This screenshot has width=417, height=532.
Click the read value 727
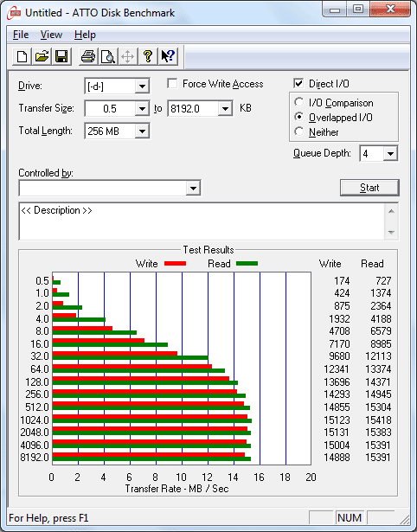coord(383,281)
